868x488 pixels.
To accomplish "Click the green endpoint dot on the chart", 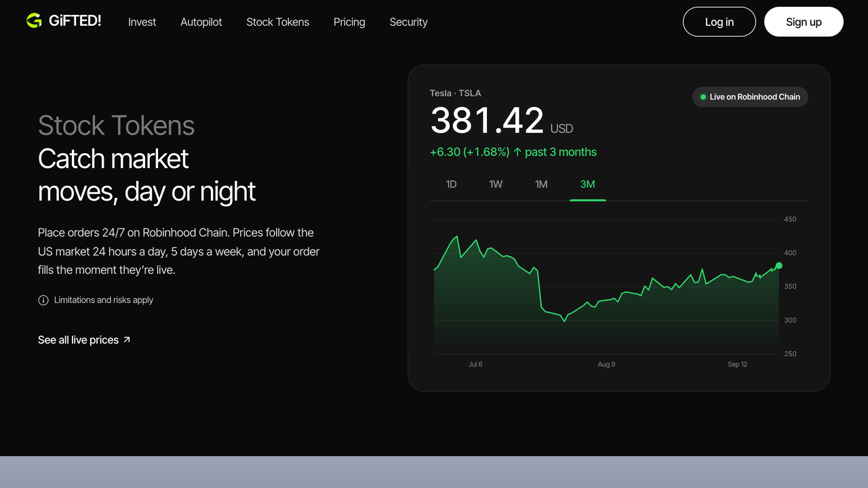I will [778, 266].
